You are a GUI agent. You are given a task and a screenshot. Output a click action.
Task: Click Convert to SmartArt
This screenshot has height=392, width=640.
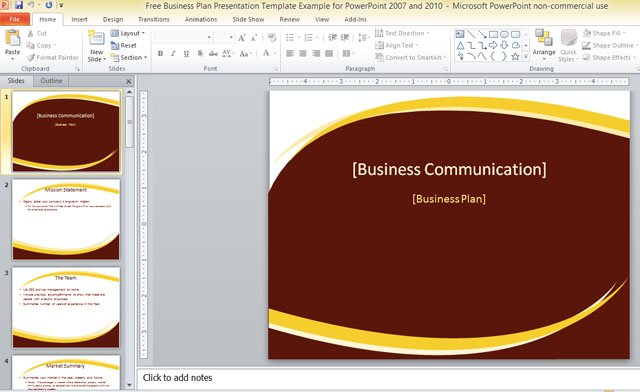410,58
